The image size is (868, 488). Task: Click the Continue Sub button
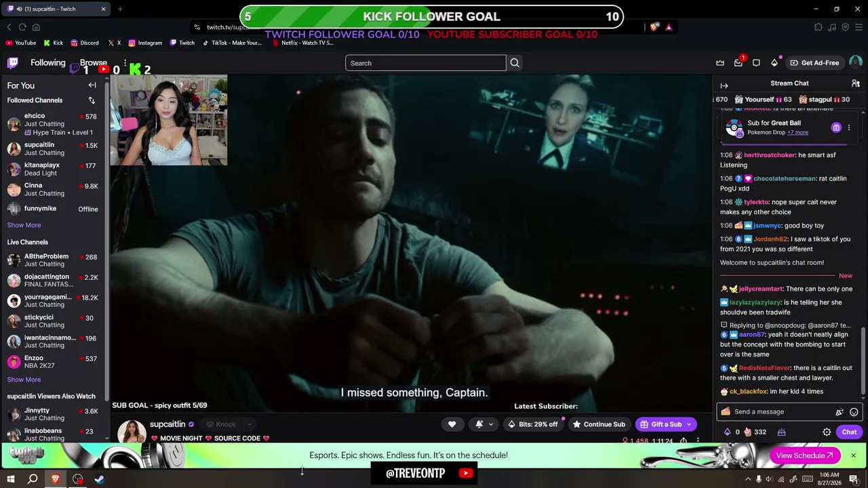(x=599, y=424)
